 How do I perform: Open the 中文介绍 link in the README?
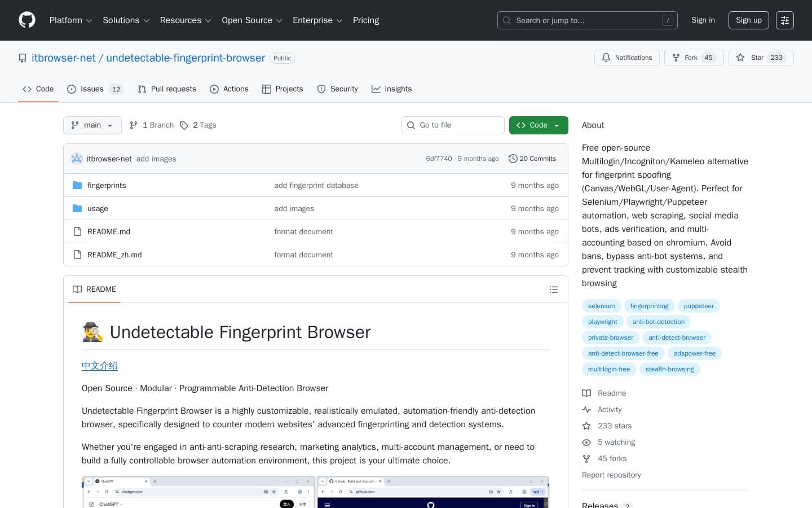(99, 366)
